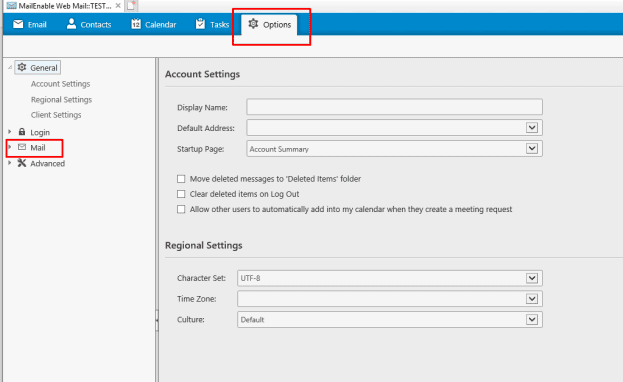Enable Move deleted messages to Deleted Items
Image resolution: width=623 pixels, height=382 pixels.
point(181,179)
